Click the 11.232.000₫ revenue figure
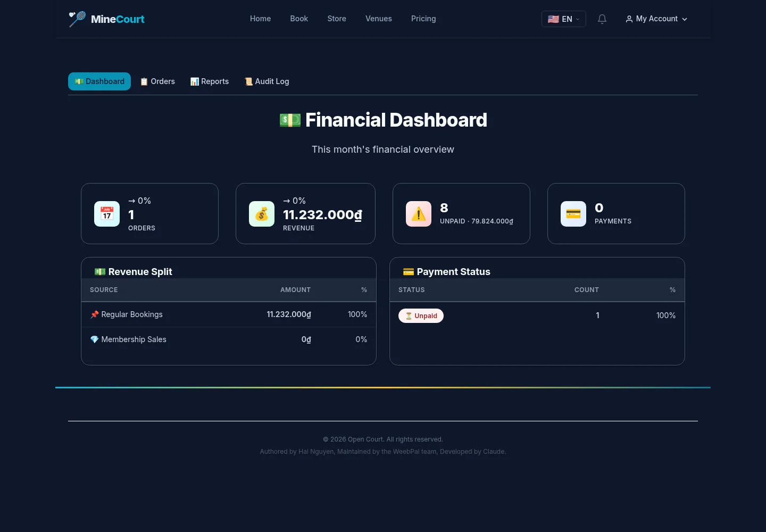The width and height of the screenshot is (766, 532). (x=322, y=214)
